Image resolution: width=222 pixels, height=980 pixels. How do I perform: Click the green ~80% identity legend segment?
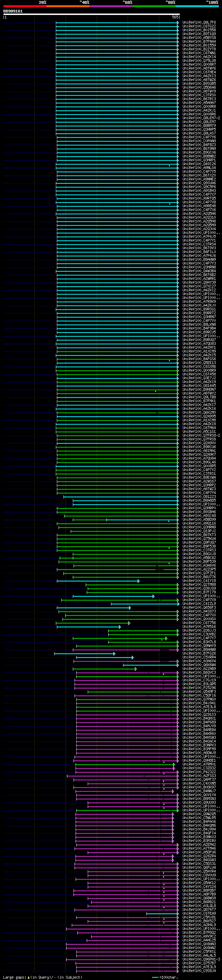[x=154, y=6]
